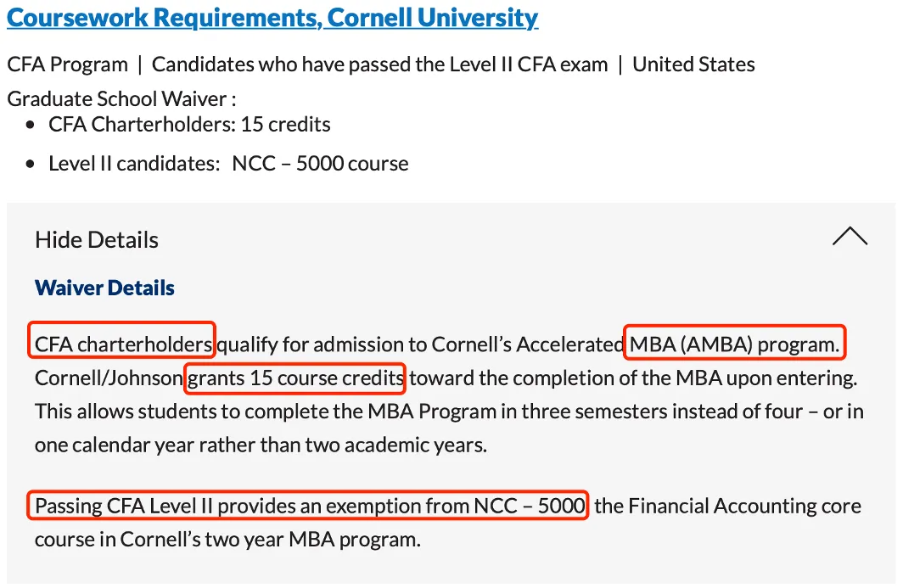This screenshot has width=903, height=588.
Task: Click the Level II candidates NCC list item
Action: click(x=228, y=164)
